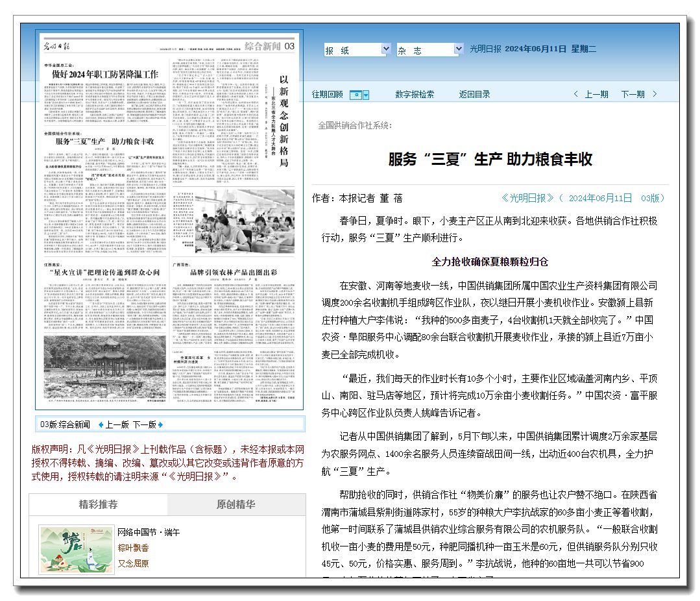The image size is (700, 601).
Task: Go to previous issue via 上一期
Action: [596, 94]
